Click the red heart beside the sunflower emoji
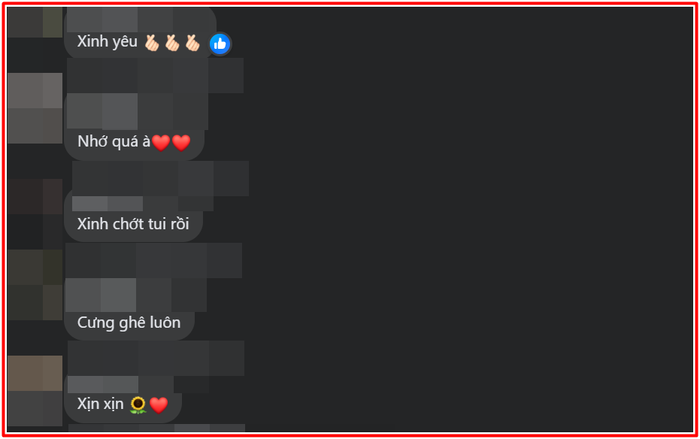Image resolution: width=700 pixels, height=439 pixels. [x=158, y=405]
